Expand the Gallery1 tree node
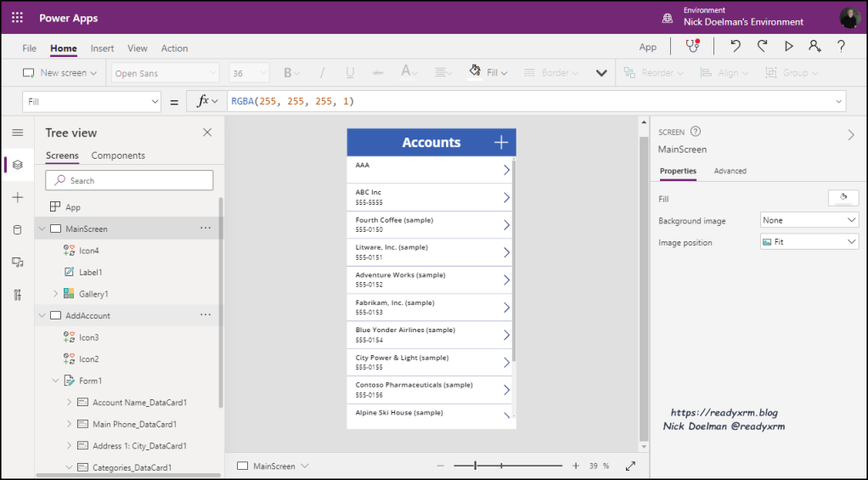The height and width of the screenshot is (480, 868). pyautogui.click(x=56, y=294)
